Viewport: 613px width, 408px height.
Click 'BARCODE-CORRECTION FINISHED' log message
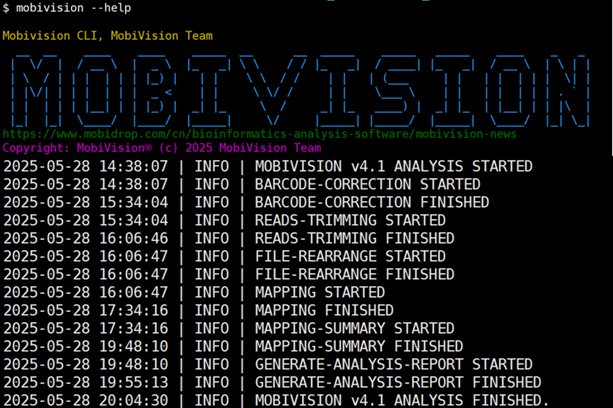tap(372, 202)
